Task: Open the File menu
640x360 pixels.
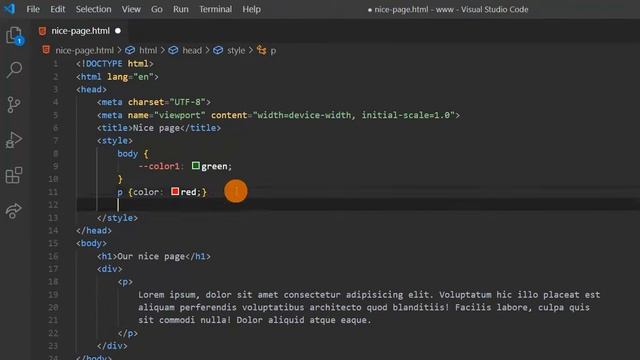Action: [33, 9]
